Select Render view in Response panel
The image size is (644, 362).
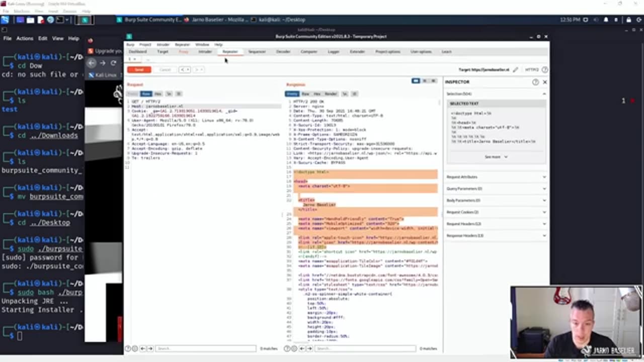pos(331,94)
